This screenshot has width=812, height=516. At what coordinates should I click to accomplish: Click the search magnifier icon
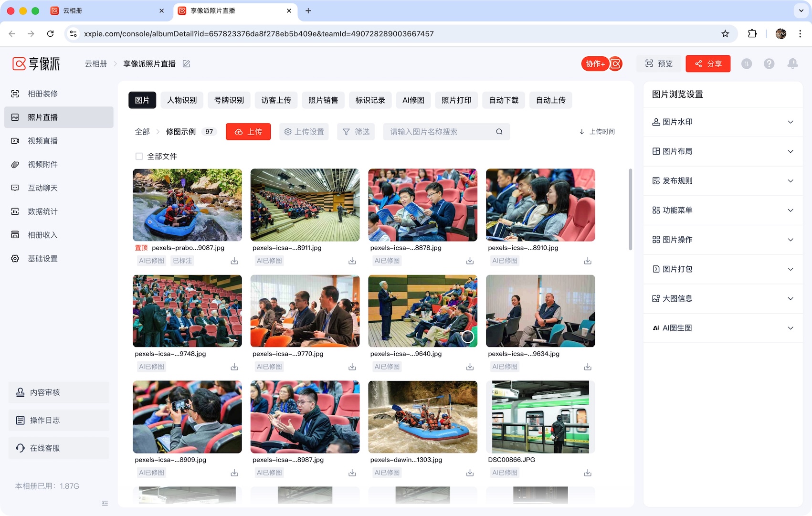point(499,132)
